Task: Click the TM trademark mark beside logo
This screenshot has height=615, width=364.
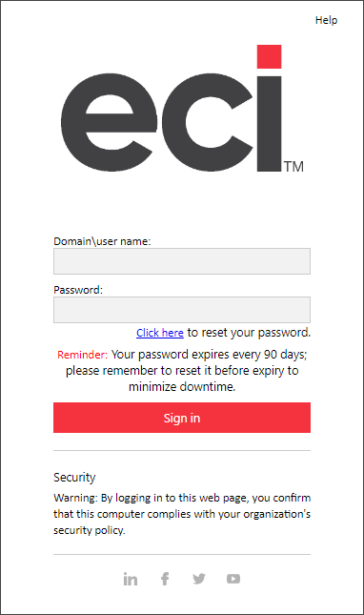Action: pyautogui.click(x=293, y=167)
